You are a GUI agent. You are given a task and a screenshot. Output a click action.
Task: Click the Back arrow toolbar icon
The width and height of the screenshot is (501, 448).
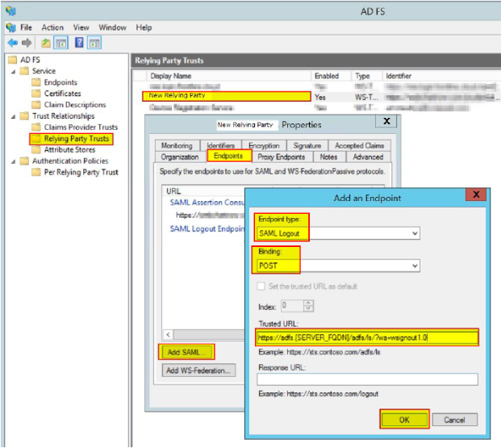(x=12, y=42)
